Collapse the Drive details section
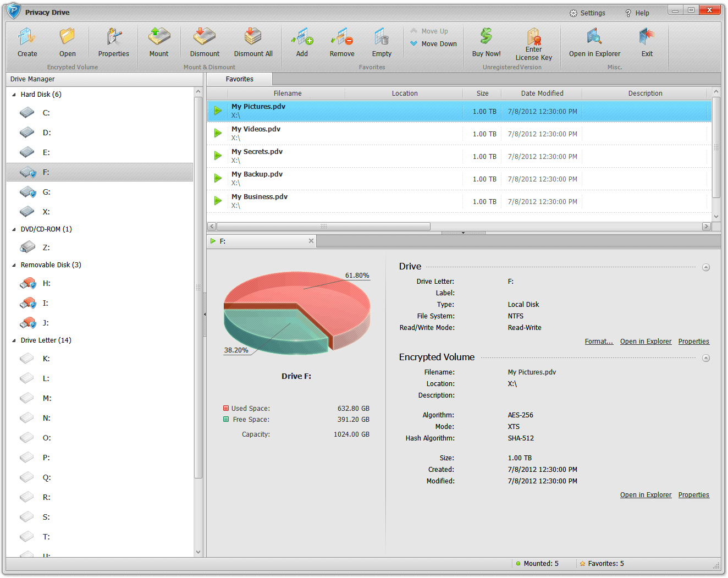Image resolution: width=728 pixels, height=578 pixels. tap(706, 267)
